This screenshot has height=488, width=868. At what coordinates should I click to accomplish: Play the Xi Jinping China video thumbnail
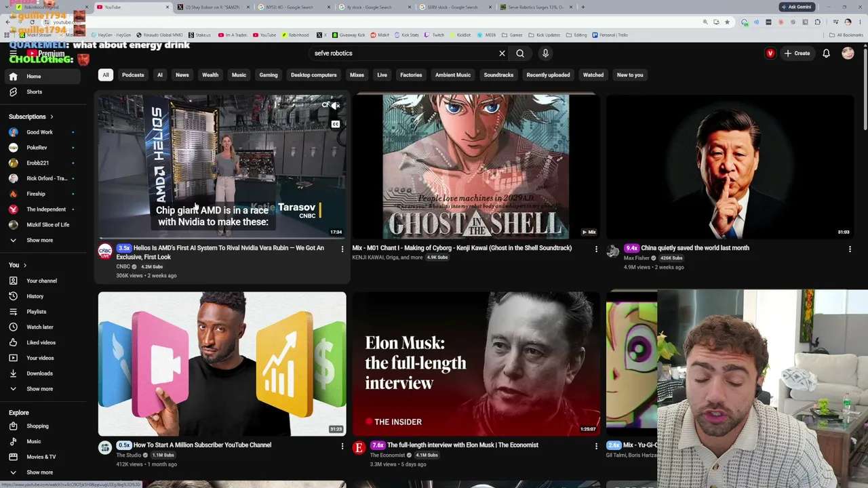[x=730, y=167]
